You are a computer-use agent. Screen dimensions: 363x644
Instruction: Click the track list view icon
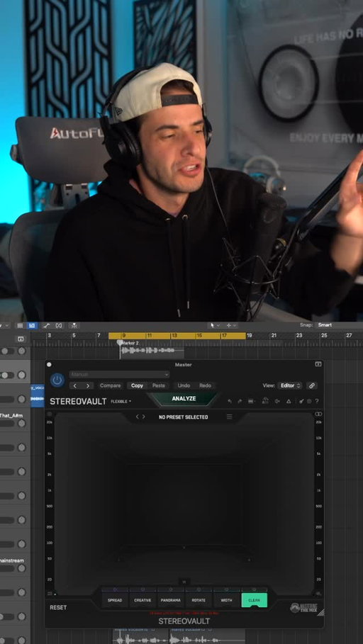click(x=19, y=325)
